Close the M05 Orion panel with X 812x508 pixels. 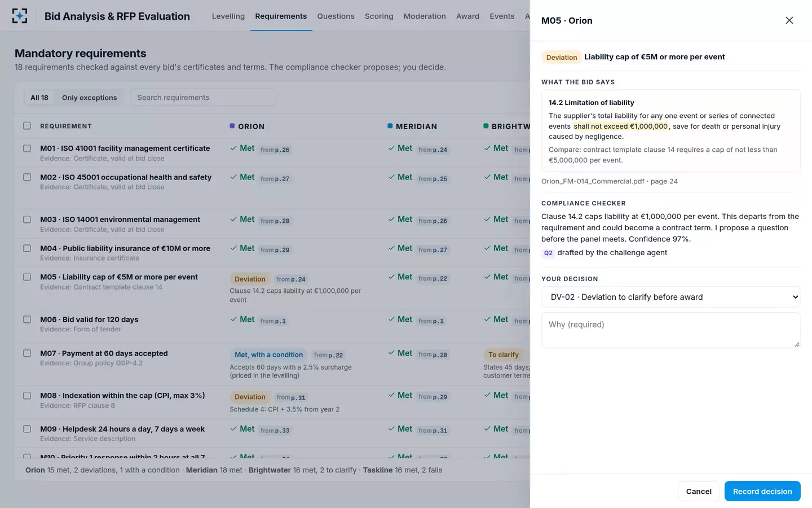(789, 20)
